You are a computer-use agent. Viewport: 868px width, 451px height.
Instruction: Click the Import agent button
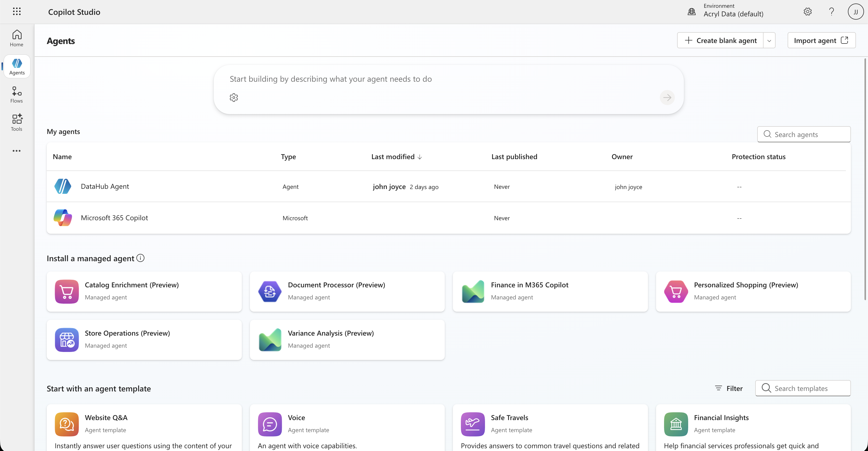click(x=821, y=41)
